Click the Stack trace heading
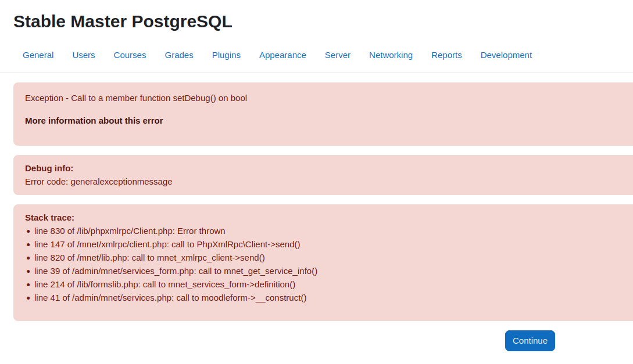 pos(49,218)
